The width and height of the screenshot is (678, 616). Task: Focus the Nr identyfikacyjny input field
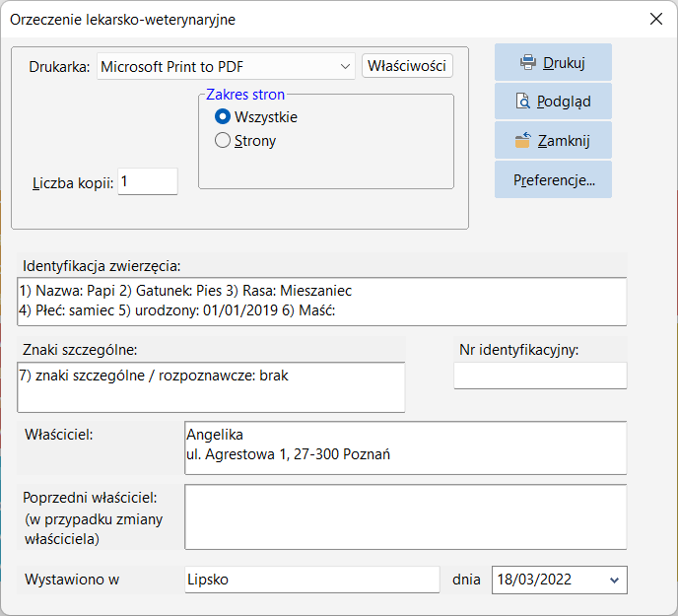coord(540,376)
